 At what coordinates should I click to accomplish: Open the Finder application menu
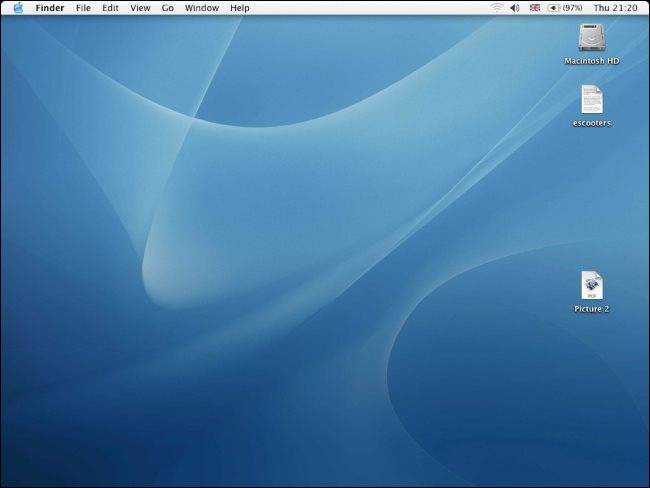point(50,8)
